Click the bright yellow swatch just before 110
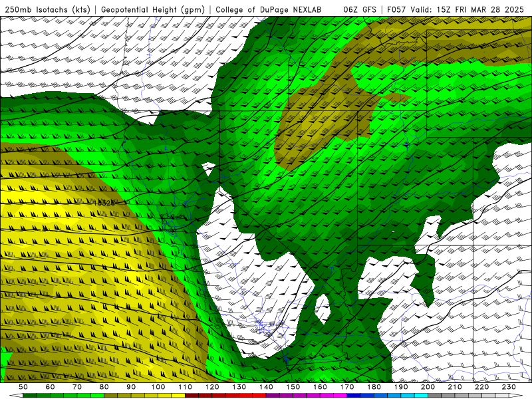 coord(178,396)
